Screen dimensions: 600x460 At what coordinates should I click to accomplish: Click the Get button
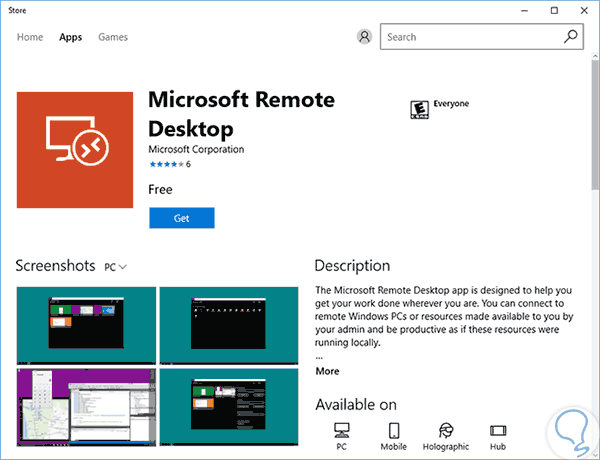point(182,218)
